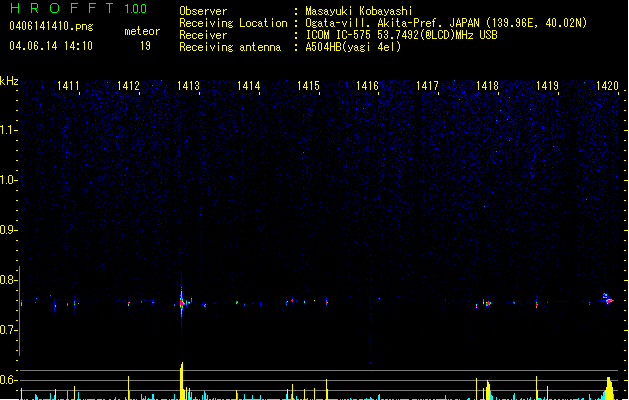This screenshot has height=400, width=629.
Task: Click the Receiving antenna label
Action: click(x=230, y=47)
